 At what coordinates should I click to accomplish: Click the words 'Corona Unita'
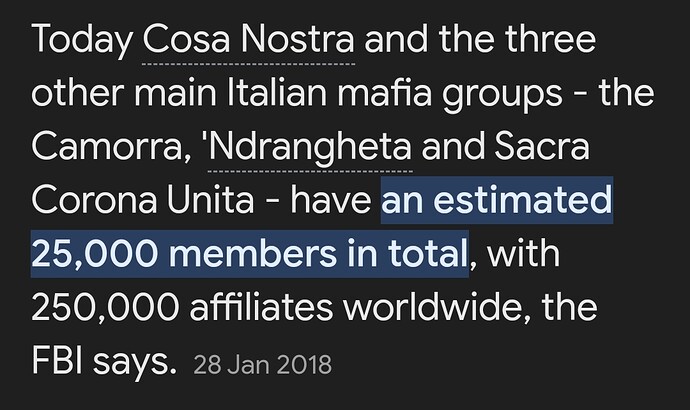click(143, 200)
